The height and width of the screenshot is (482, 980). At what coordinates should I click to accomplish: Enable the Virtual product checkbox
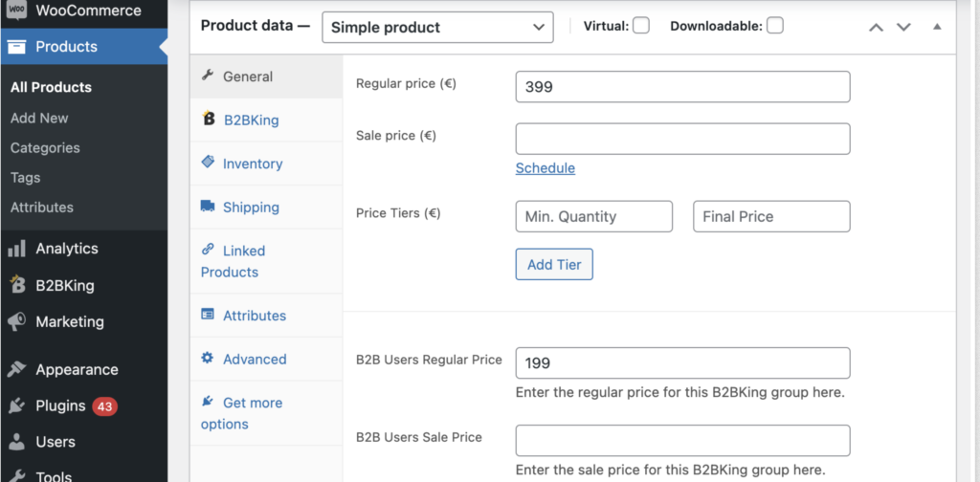pyautogui.click(x=640, y=26)
